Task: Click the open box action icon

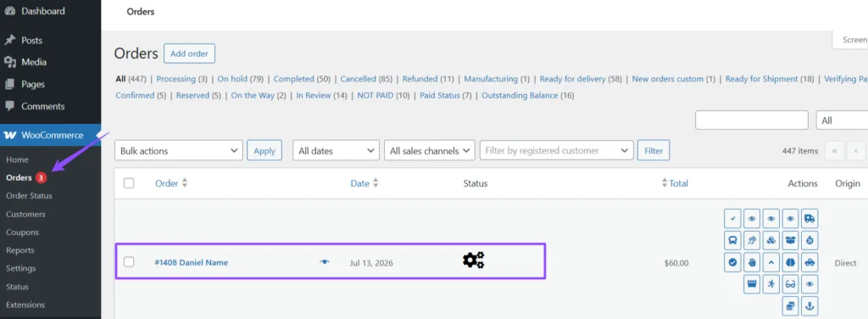Action: (x=791, y=240)
